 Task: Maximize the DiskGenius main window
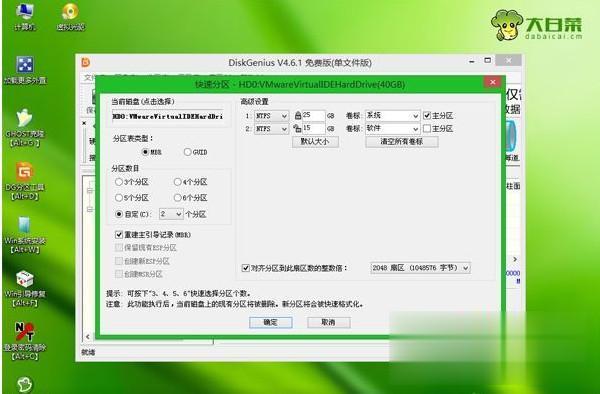[487, 60]
